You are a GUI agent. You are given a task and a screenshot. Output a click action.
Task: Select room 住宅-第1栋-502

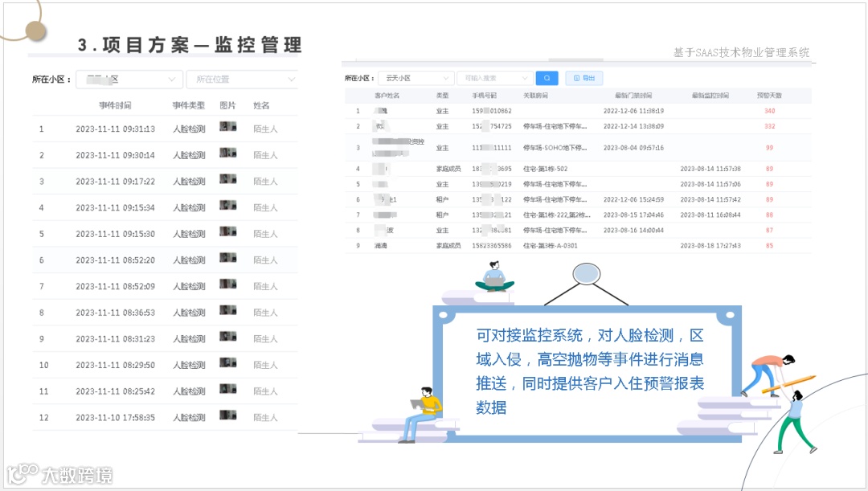coord(545,169)
